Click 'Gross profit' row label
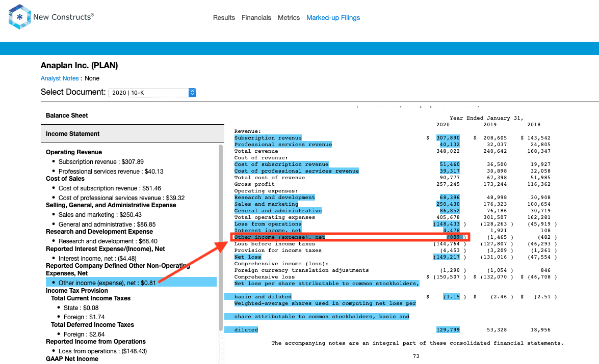This screenshot has width=599, height=364. click(254, 184)
